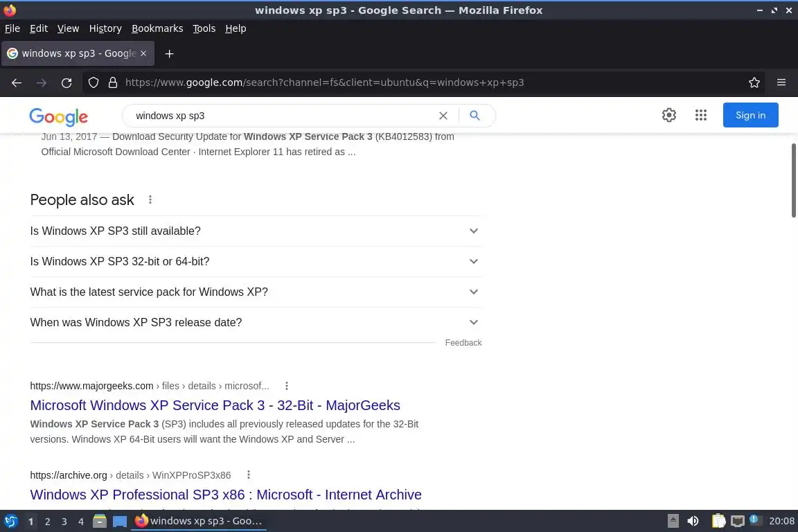The width and height of the screenshot is (798, 532).
Task: Open the system start menu
Action: tap(10, 521)
